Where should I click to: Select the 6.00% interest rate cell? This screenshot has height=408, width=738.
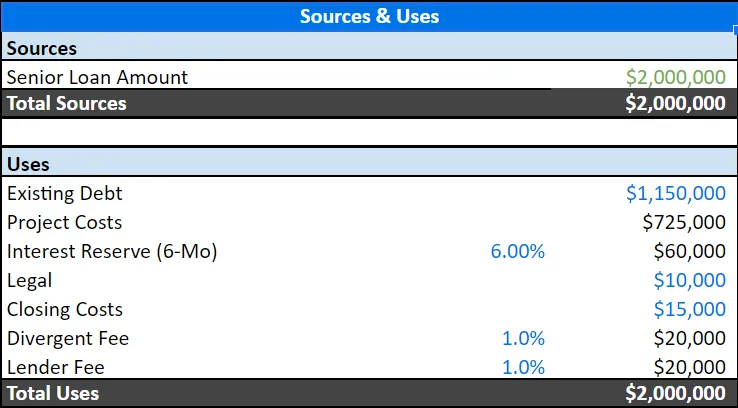(518, 251)
